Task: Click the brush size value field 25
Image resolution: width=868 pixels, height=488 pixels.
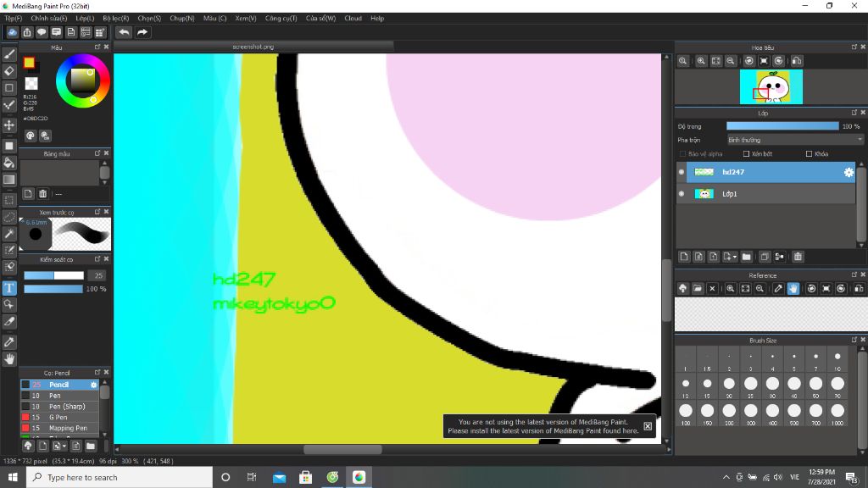Action: point(98,275)
